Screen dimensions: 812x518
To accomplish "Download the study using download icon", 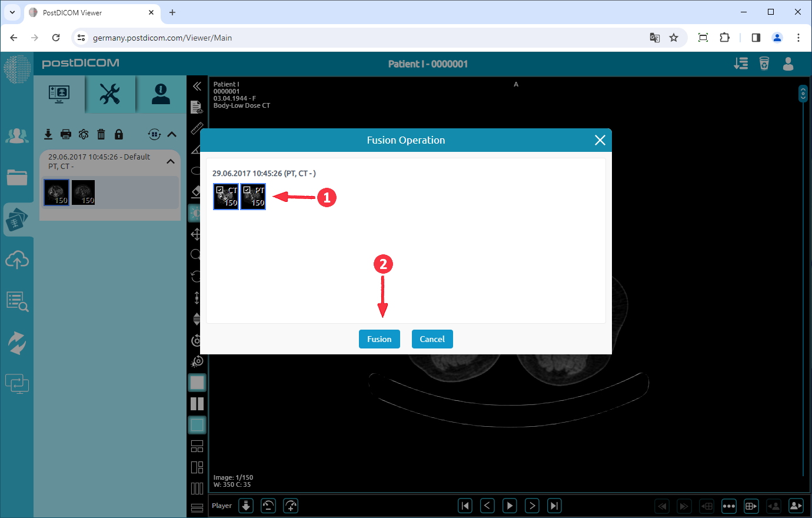I will click(48, 134).
